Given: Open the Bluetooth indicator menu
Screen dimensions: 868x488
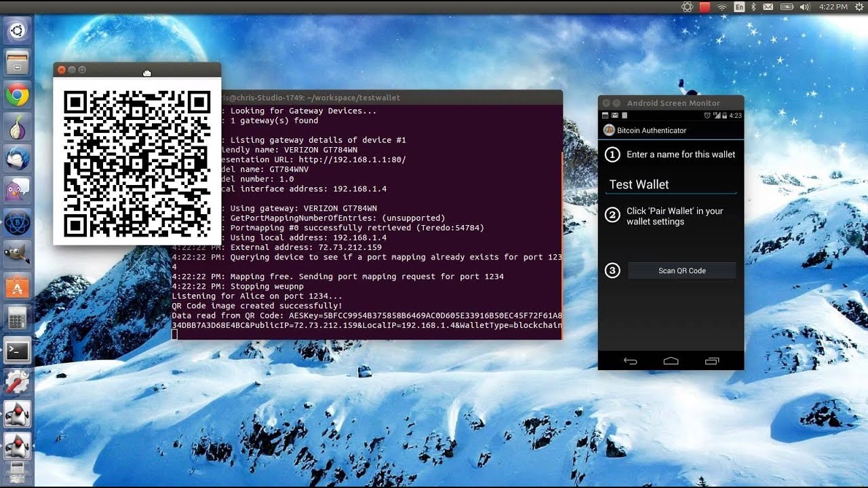Looking at the screenshot, I should point(753,7).
